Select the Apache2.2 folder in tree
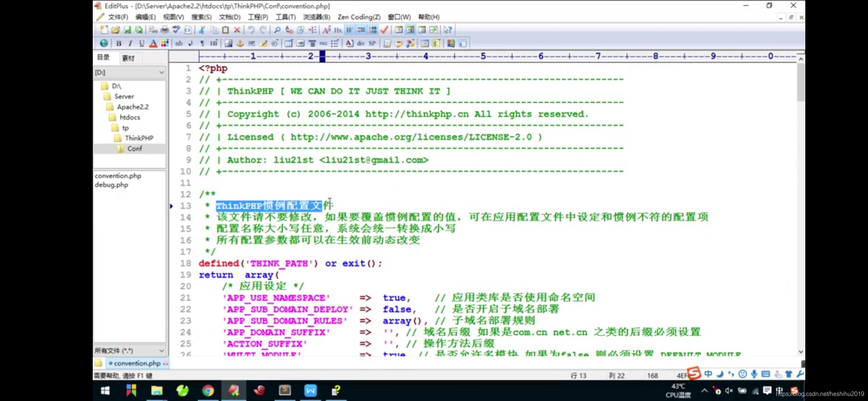Screen dimensions: 868x401 132,107
